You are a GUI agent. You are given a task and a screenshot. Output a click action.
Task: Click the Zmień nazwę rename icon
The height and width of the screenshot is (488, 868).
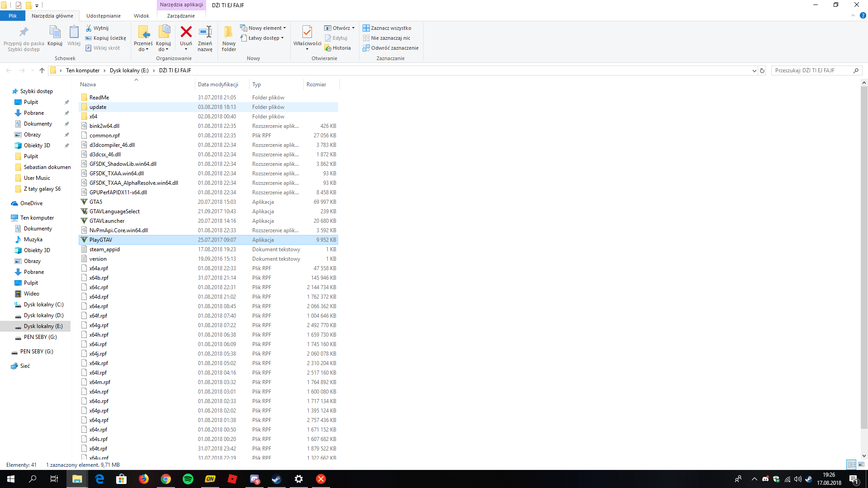tap(205, 33)
